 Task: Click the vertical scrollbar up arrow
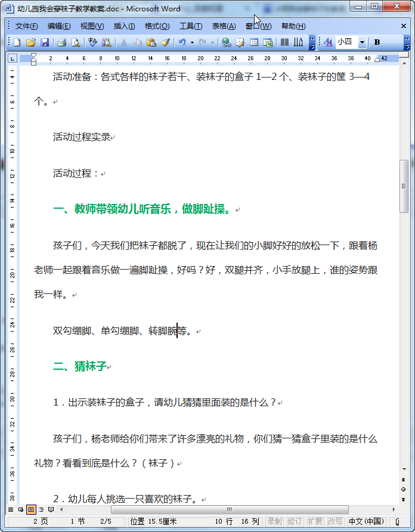coord(404,63)
